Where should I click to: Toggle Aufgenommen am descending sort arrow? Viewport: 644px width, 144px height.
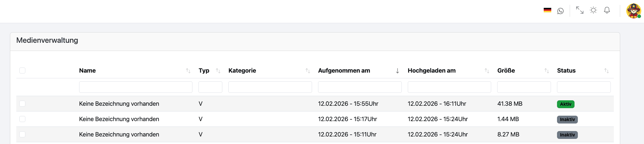point(397,71)
